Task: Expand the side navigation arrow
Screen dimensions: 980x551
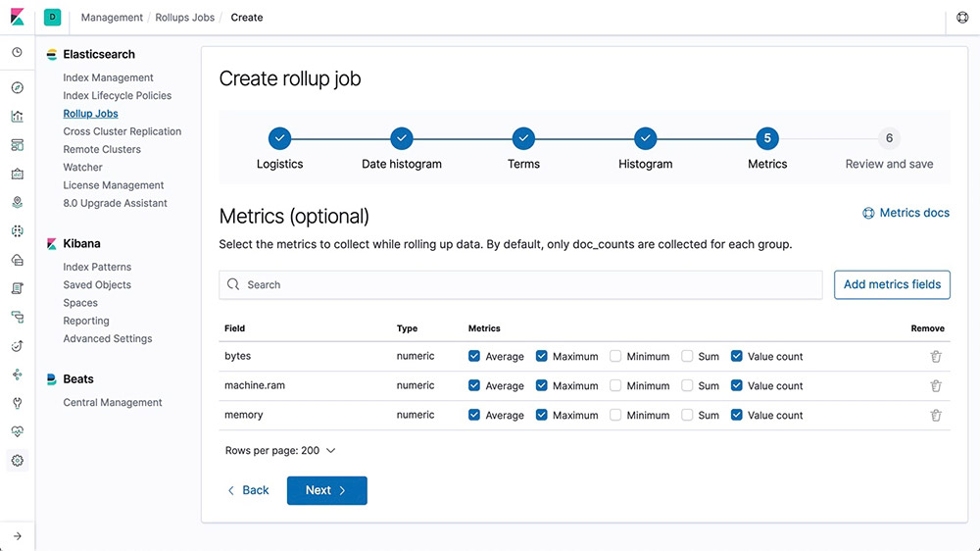Action: [x=17, y=535]
